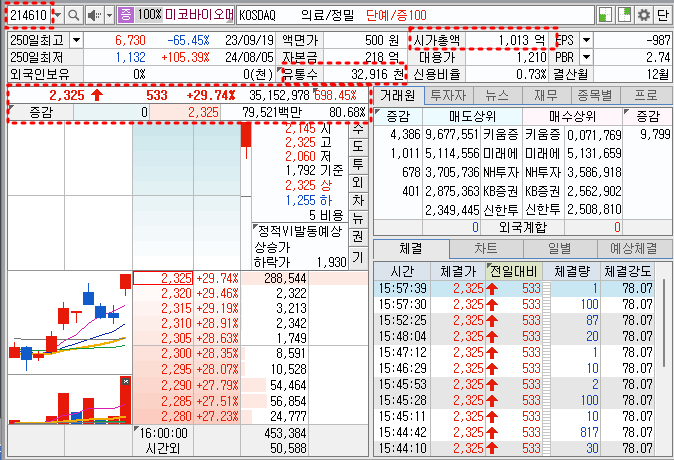This screenshot has width=674, height=460.
Task: Click the 2,325 상 upper limit price
Action: point(309,185)
